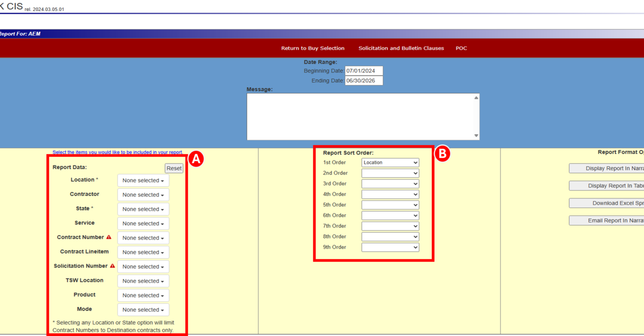Open the 8th Order sort dropdown
Viewport: 644px width, 336px height.
click(390, 237)
